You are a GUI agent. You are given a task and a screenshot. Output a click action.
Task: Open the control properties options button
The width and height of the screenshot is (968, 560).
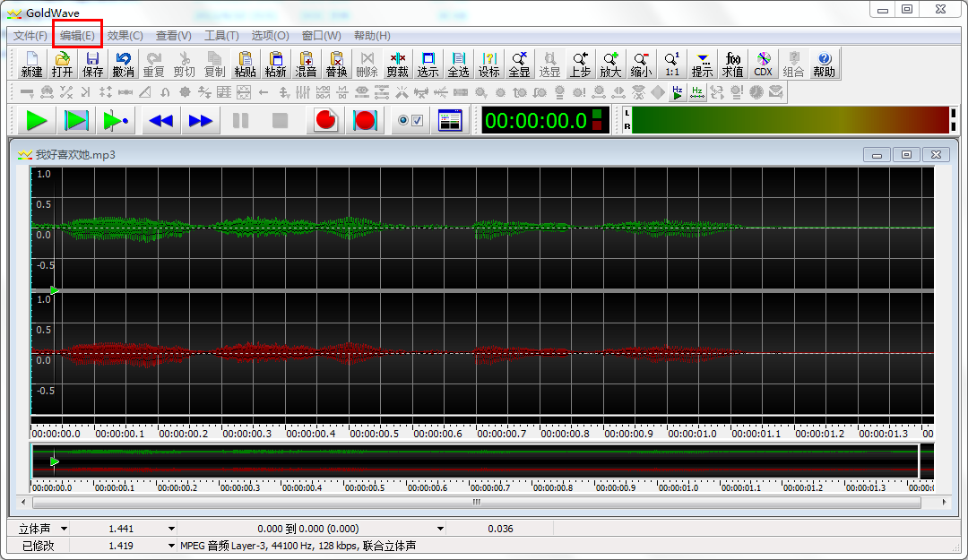click(x=410, y=121)
